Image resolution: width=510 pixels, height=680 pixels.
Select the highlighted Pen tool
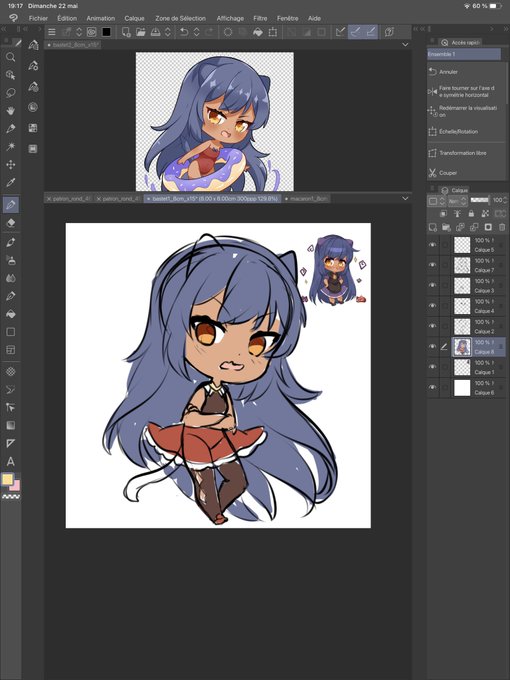point(11,204)
